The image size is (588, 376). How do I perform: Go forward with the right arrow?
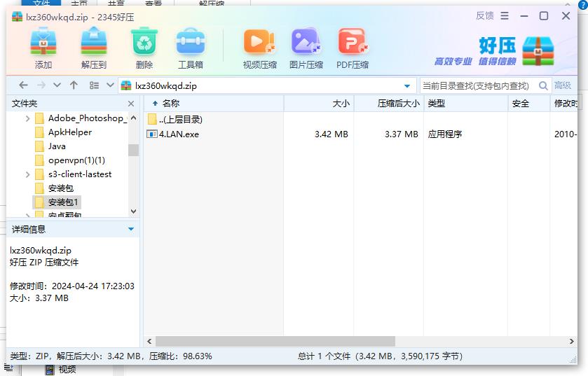[x=41, y=85]
